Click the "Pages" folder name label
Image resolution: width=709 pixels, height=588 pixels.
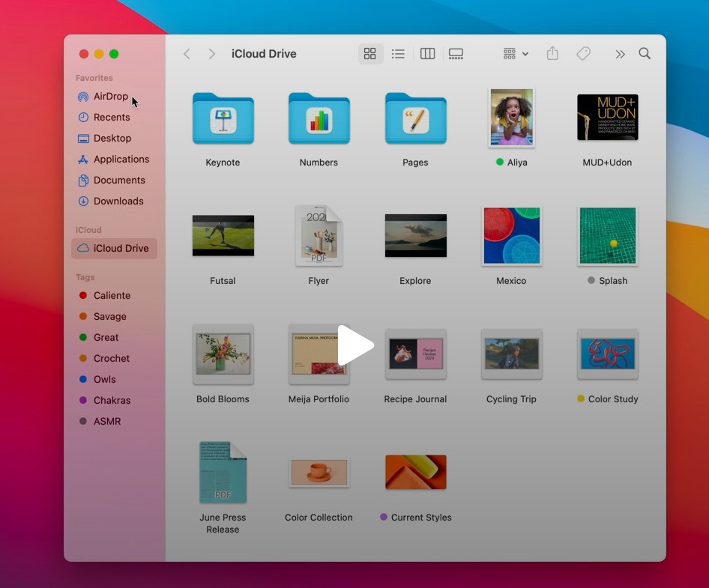pyautogui.click(x=415, y=163)
